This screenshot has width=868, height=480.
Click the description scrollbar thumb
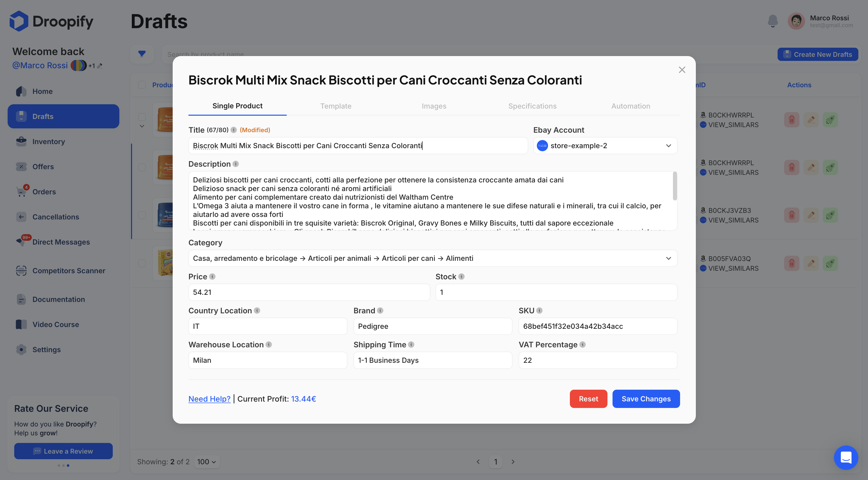click(674, 186)
